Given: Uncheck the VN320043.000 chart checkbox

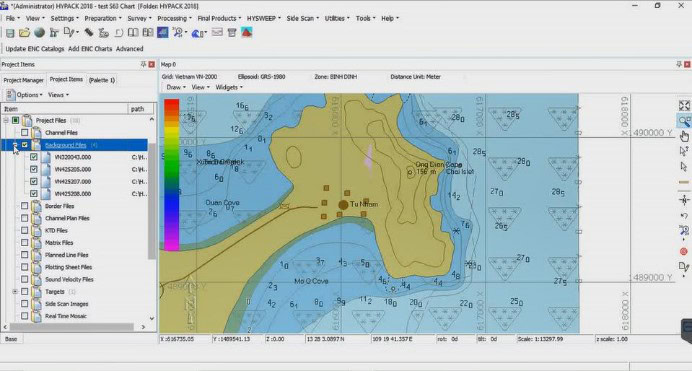Looking at the screenshot, I should pyautogui.click(x=34, y=157).
